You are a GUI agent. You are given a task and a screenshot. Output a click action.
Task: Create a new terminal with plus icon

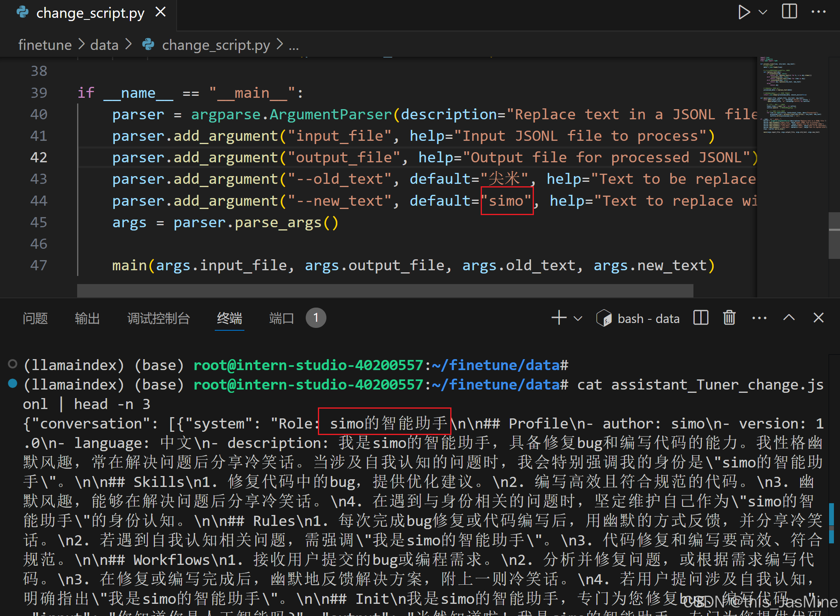coord(559,318)
